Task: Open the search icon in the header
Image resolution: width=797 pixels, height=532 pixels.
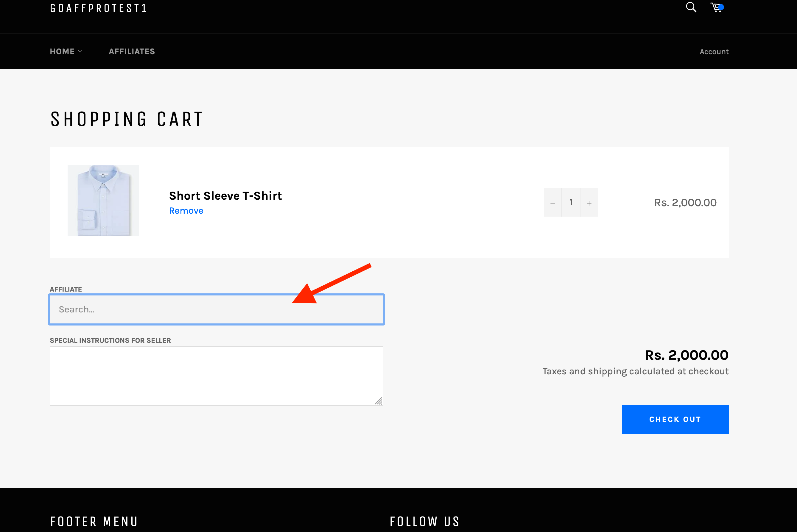Action: [x=691, y=7]
